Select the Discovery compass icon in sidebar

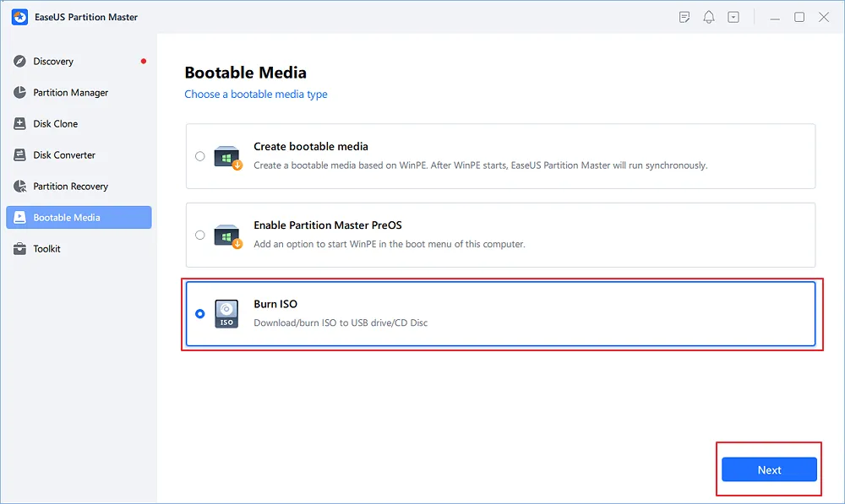[21, 61]
